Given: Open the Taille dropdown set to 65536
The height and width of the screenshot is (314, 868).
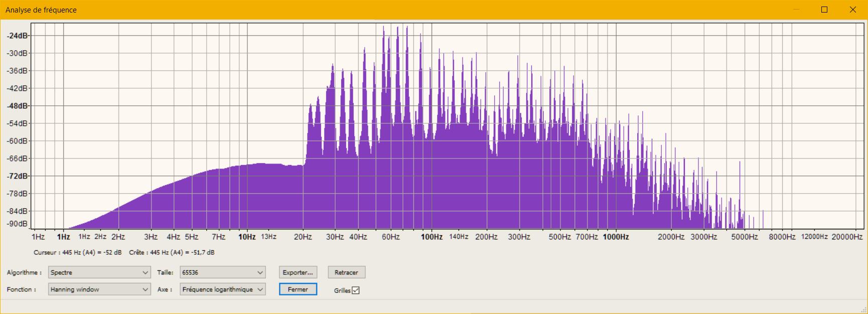Looking at the screenshot, I should point(222,272).
